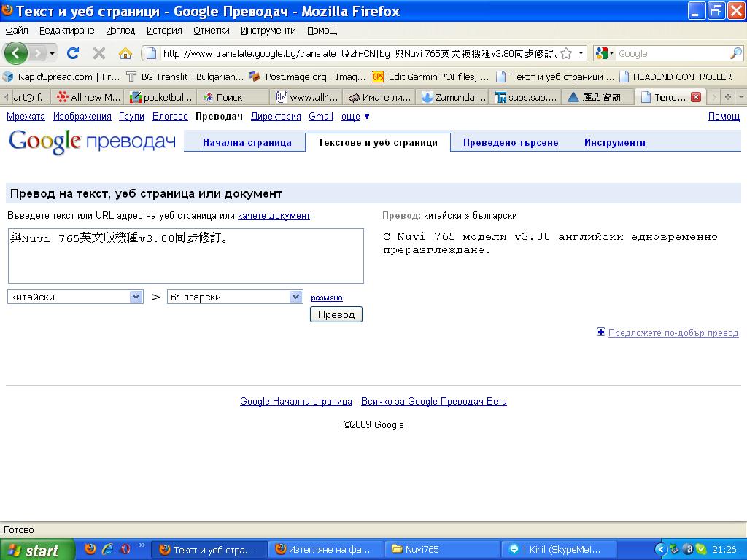Open the Skype Kiril taskbar window
The height and width of the screenshot is (560, 747).
(560, 550)
